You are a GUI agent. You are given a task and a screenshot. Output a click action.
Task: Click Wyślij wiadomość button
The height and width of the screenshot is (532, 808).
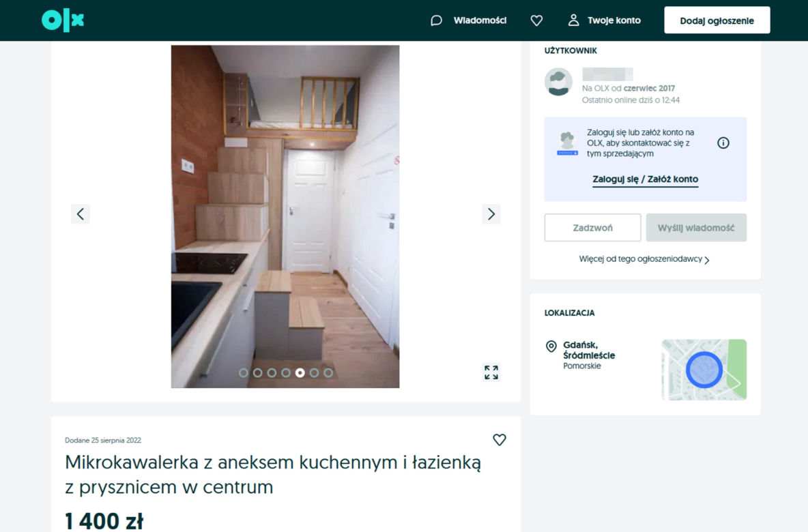coord(696,228)
